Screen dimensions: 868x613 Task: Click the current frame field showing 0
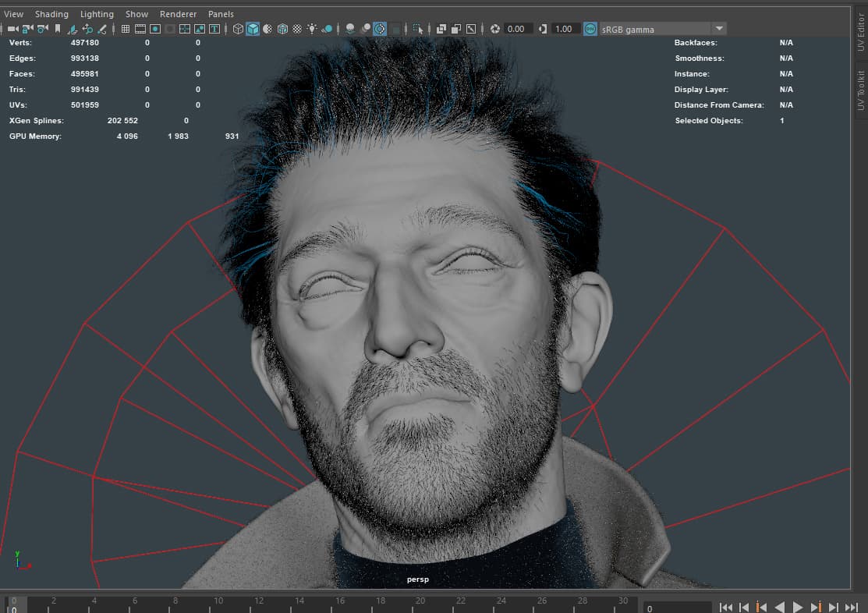coord(677,608)
